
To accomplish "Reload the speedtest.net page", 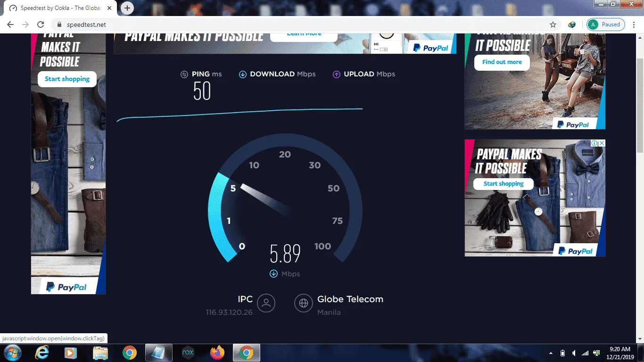I will 41,25.
